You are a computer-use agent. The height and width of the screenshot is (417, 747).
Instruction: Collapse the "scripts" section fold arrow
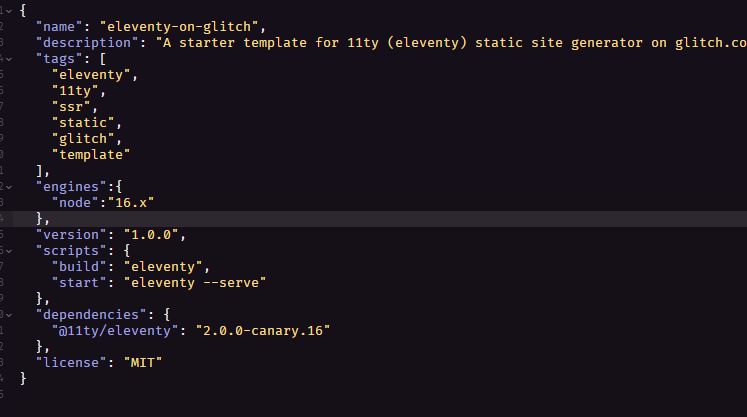click(x=9, y=251)
